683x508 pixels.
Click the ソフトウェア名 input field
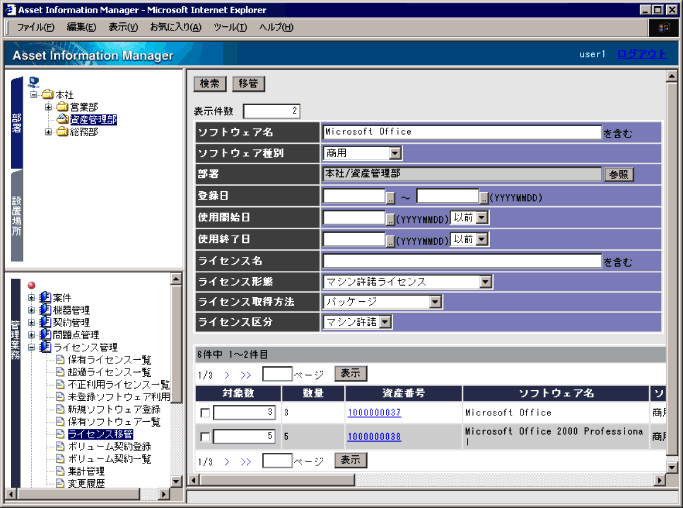click(462, 132)
